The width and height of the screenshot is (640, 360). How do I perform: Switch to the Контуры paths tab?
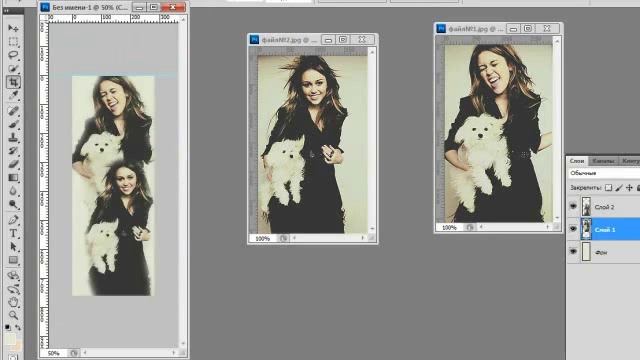pyautogui.click(x=630, y=161)
